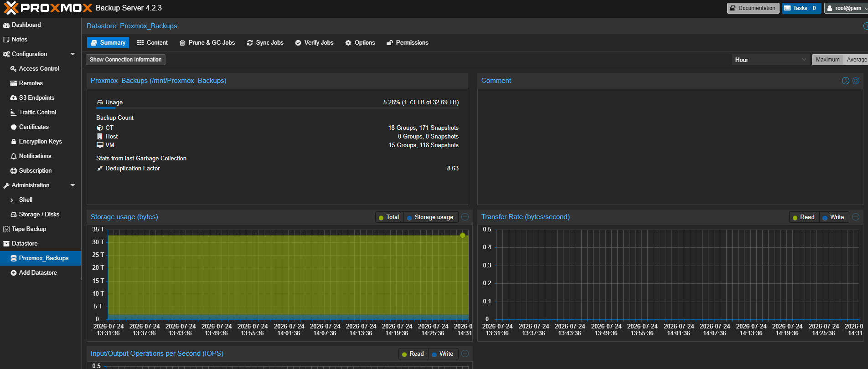Click the Usage progress bar
Screen dimensions: 868x369
[278, 108]
